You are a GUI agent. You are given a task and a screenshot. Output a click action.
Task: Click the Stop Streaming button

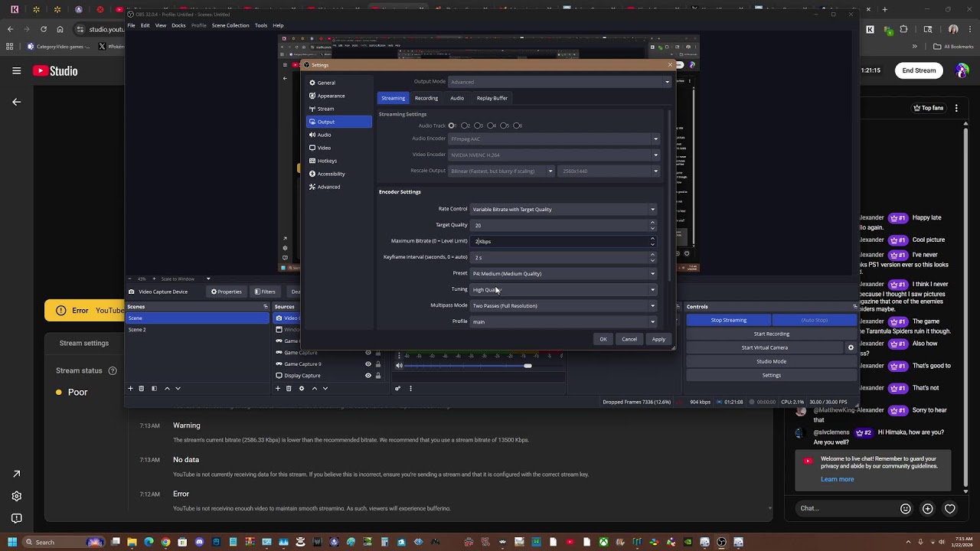pyautogui.click(x=728, y=320)
